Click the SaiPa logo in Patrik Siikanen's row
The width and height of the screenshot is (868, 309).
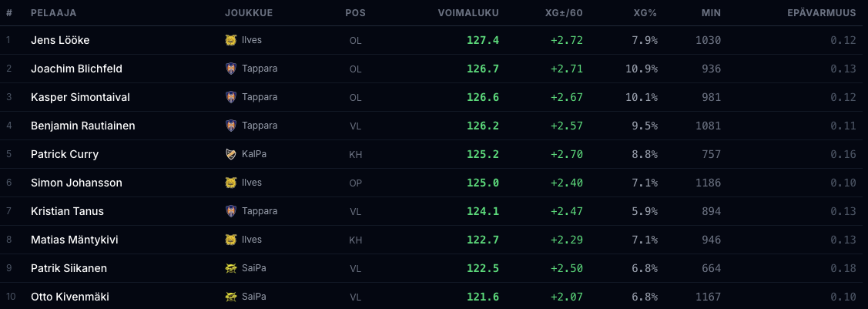pos(230,268)
